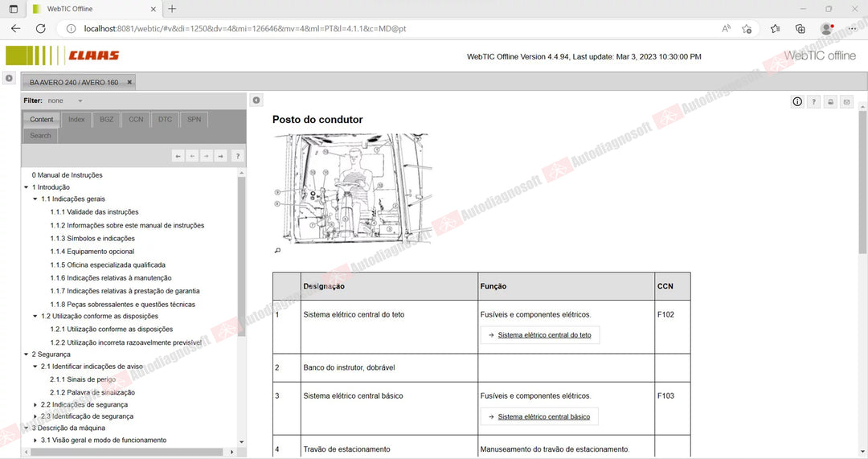Open 1.1.6 Indicações relativas à manutenção

pos(111,278)
